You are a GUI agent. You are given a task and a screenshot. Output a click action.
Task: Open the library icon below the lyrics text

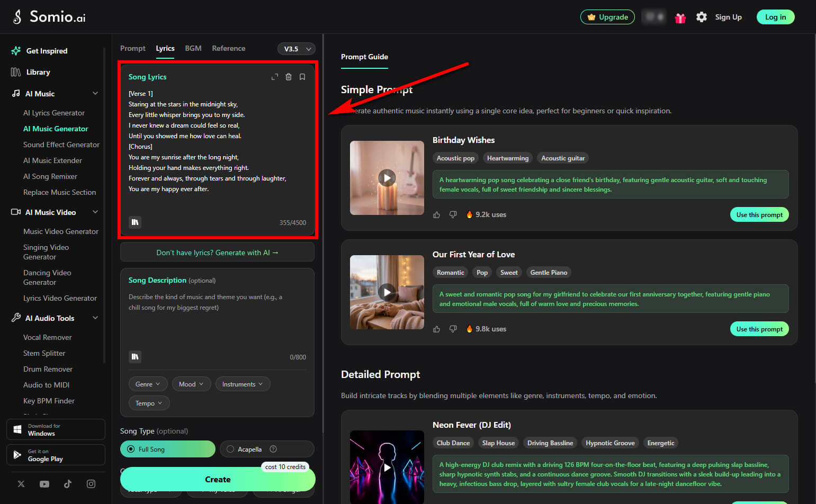click(135, 222)
